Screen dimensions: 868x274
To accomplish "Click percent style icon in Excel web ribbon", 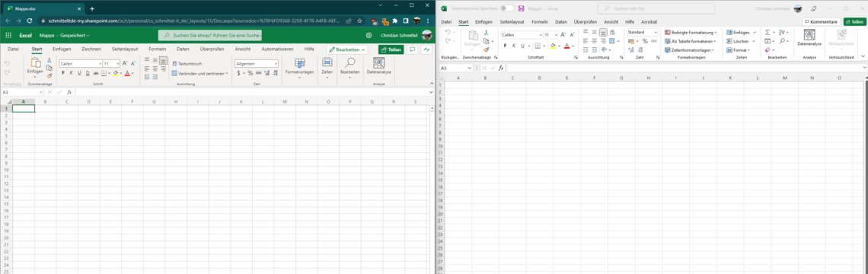I will pos(251,73).
